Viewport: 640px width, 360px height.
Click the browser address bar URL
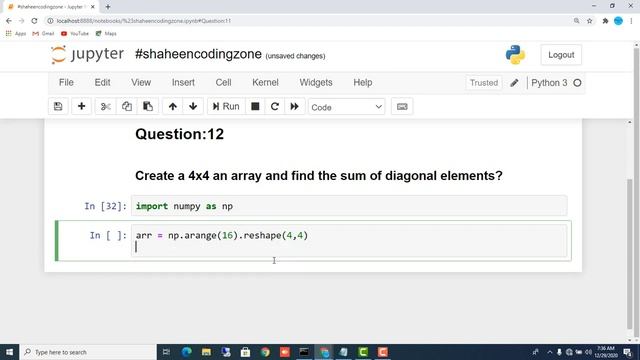(144, 21)
